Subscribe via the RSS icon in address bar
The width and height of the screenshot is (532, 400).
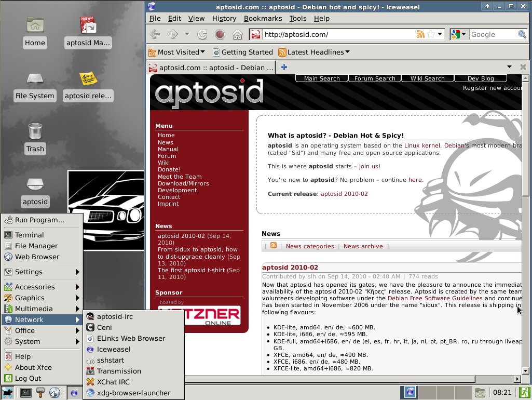(420, 34)
